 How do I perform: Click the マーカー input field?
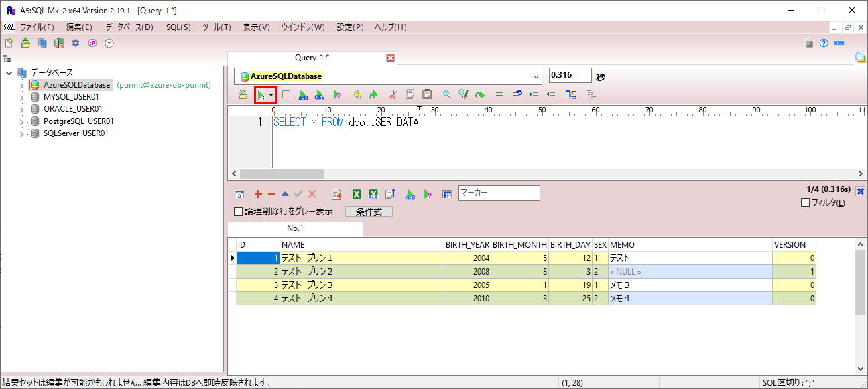[499, 193]
